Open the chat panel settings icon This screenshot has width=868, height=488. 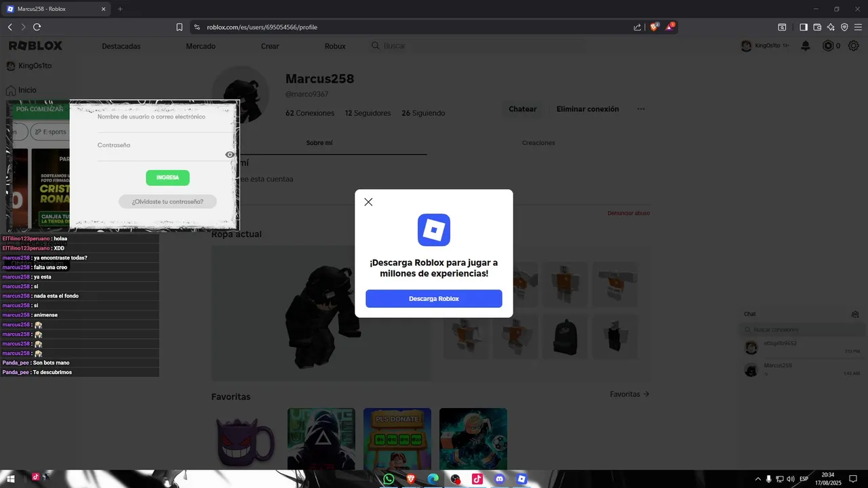(x=855, y=314)
